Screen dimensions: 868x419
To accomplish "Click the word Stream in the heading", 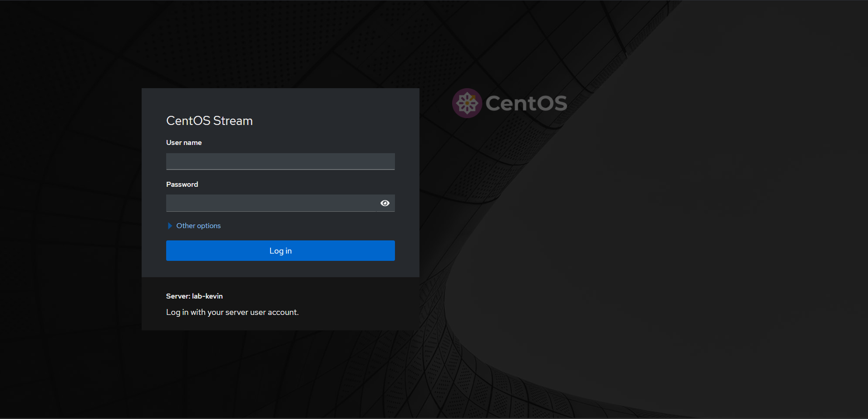I will [233, 121].
